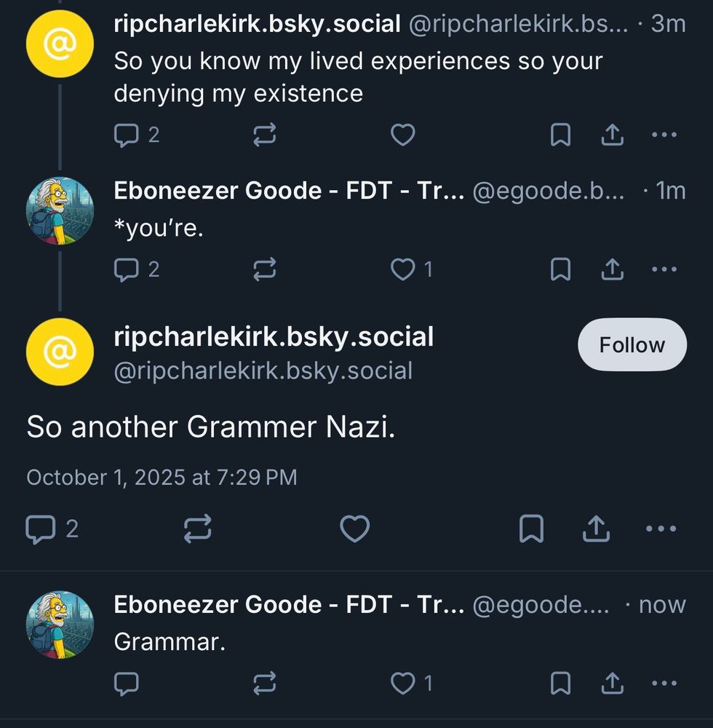The height and width of the screenshot is (728, 713).
Task: Bookmark the 'So another Grammer Nazi' post
Action: (531, 529)
